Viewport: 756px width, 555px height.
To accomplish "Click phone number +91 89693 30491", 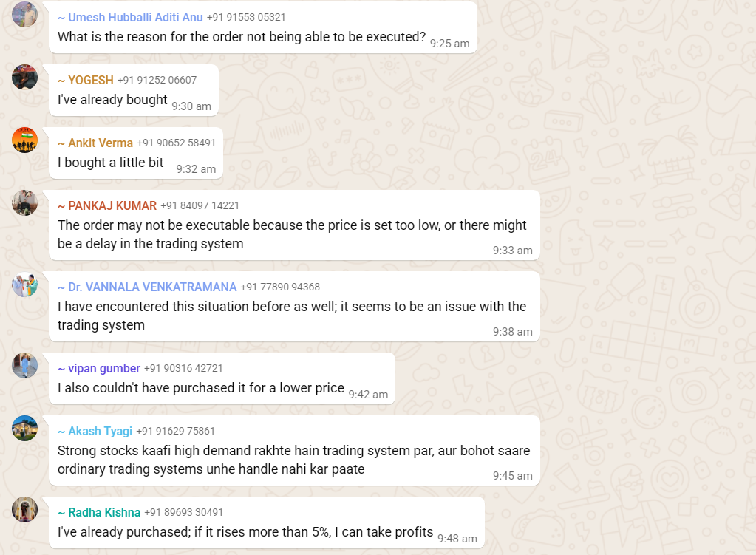I will click(x=183, y=512).
